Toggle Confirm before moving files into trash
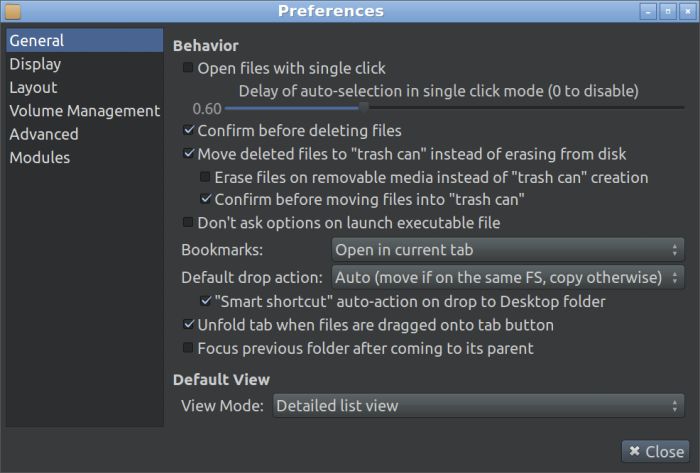The width and height of the screenshot is (700, 473). [x=205, y=200]
